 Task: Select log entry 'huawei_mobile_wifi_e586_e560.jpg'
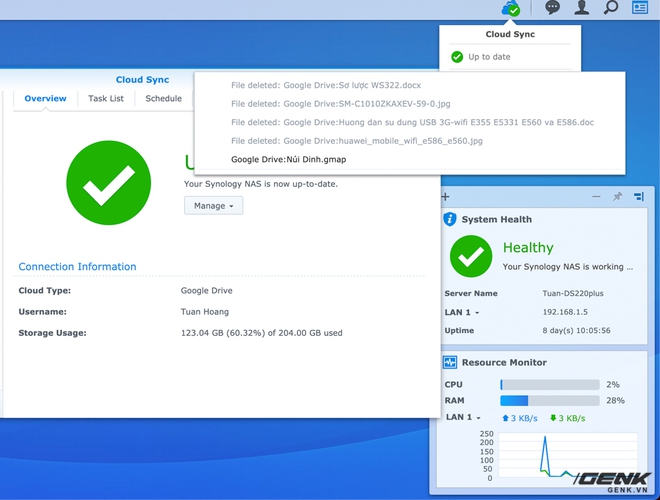click(x=357, y=141)
